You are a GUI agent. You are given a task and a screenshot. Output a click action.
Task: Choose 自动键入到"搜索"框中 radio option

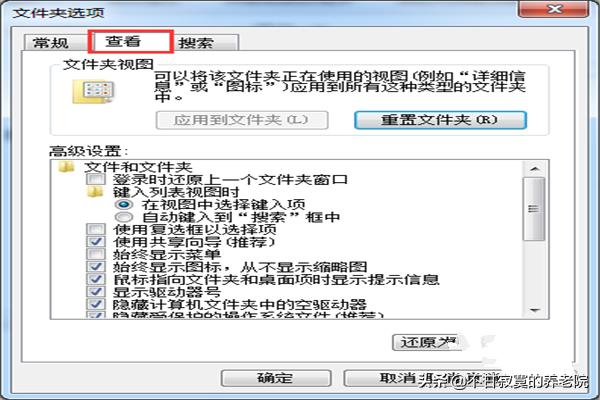click(124, 217)
